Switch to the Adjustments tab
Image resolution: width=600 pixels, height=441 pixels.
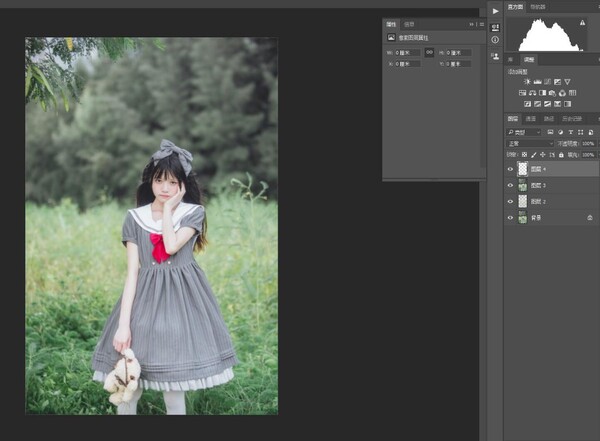[529, 59]
